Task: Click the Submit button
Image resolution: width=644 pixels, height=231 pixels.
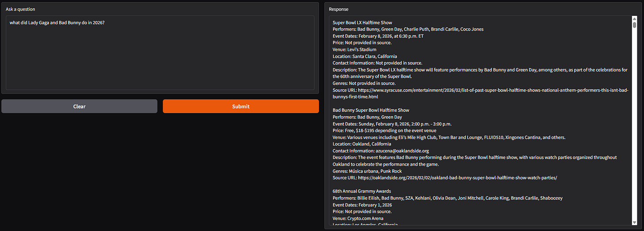Action: click(241, 106)
